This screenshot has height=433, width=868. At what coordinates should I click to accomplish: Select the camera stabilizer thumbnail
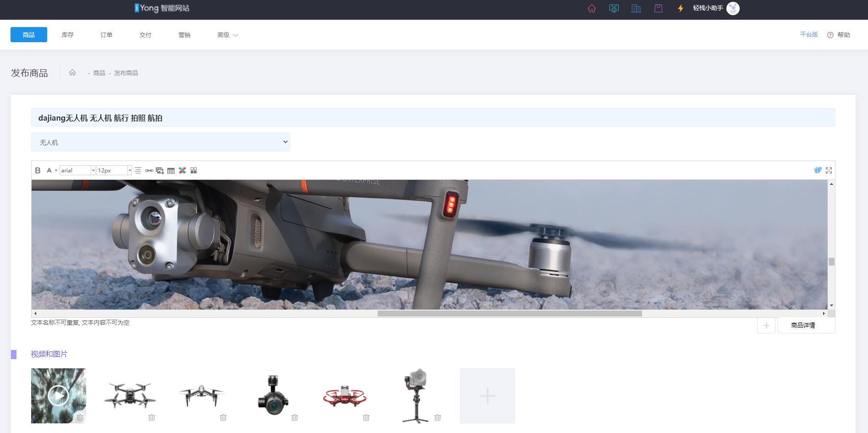[x=416, y=395]
